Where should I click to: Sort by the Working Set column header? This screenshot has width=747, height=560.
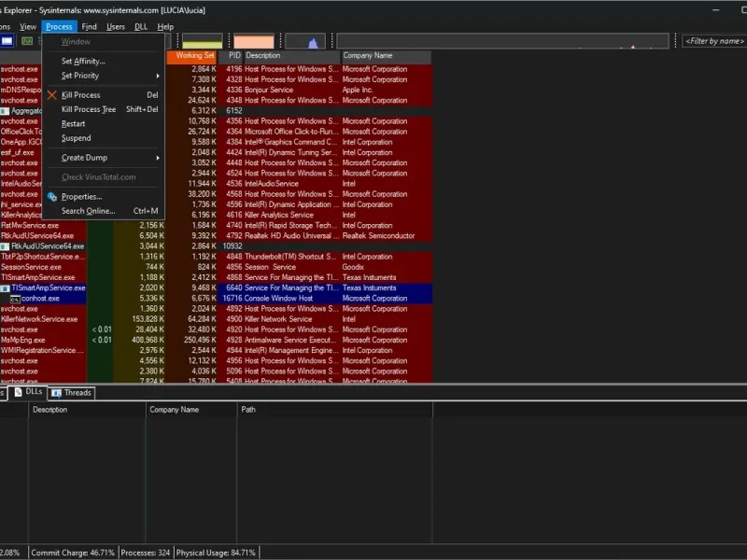(194, 56)
